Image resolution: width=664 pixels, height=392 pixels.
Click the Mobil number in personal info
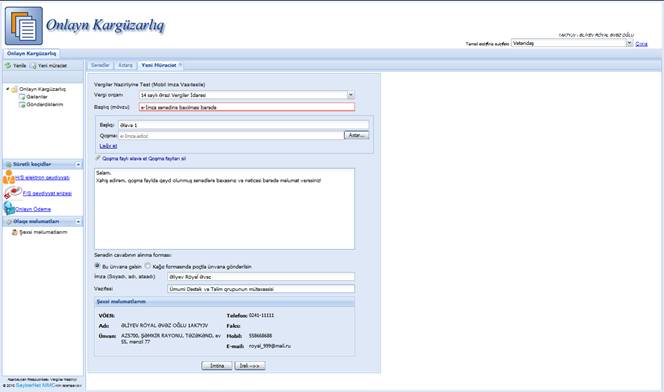point(260,336)
